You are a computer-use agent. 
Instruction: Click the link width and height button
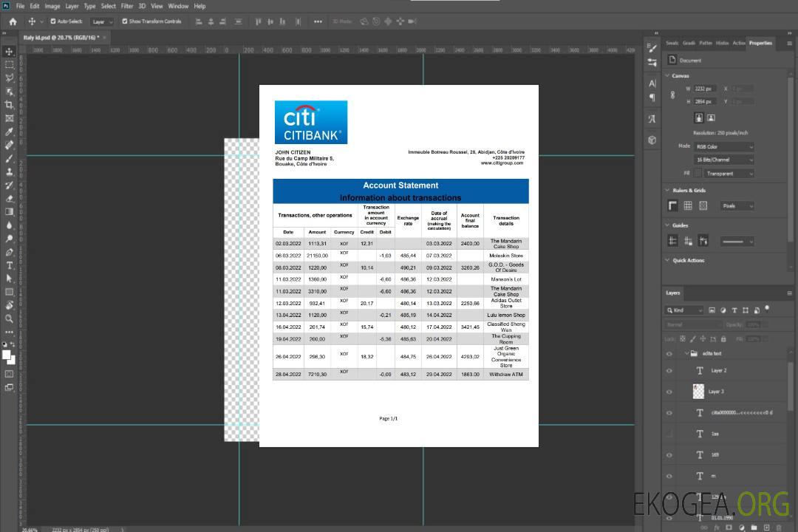673,95
